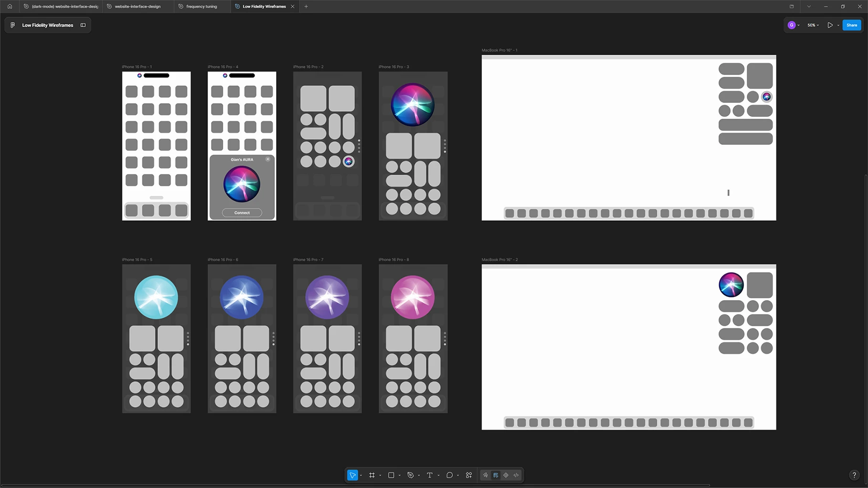Open the Figma main menu icon
The height and width of the screenshot is (488, 868).
pos(13,25)
